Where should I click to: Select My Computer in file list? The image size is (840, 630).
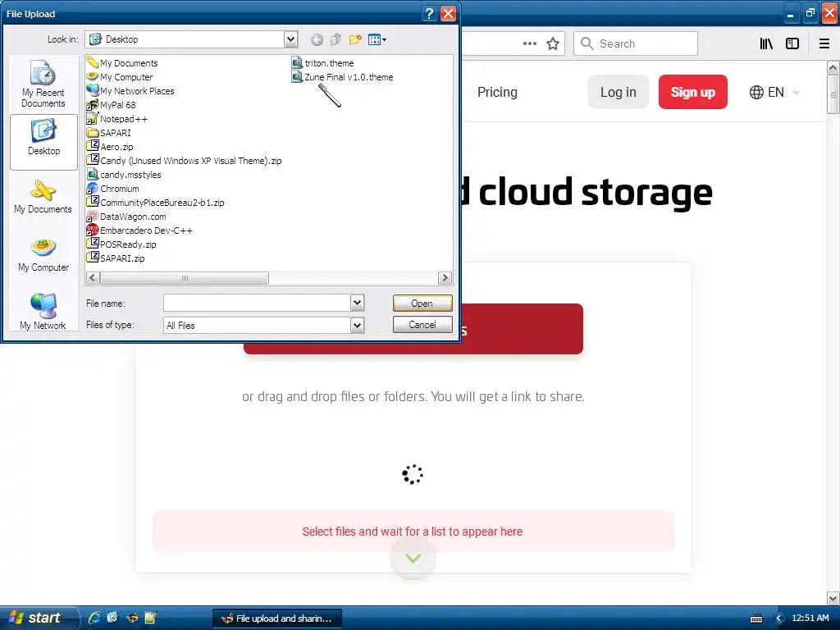point(120,77)
